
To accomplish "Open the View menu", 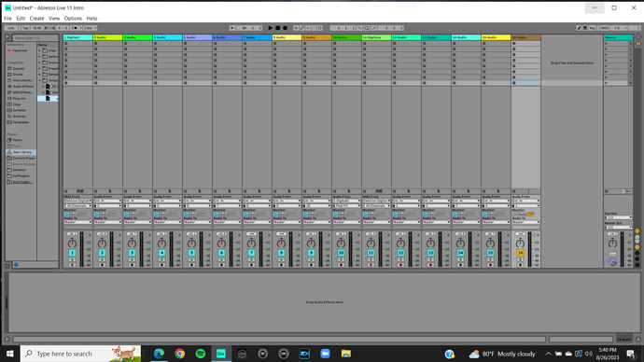I will click(54, 19).
